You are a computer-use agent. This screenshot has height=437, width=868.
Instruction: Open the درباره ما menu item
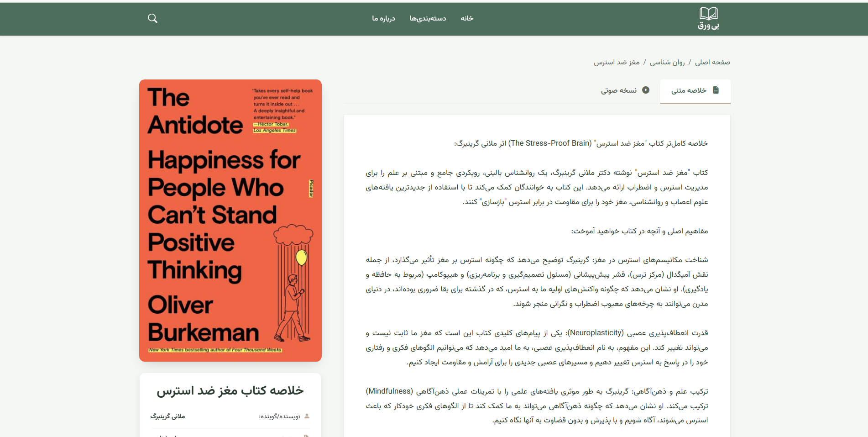(383, 18)
